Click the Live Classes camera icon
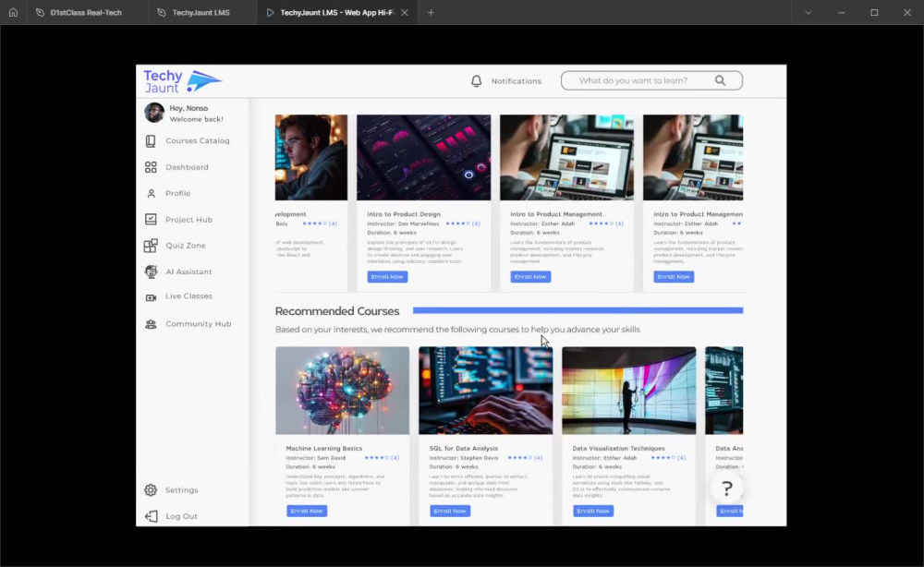Viewport: 924px width, 567px height. coord(151,298)
